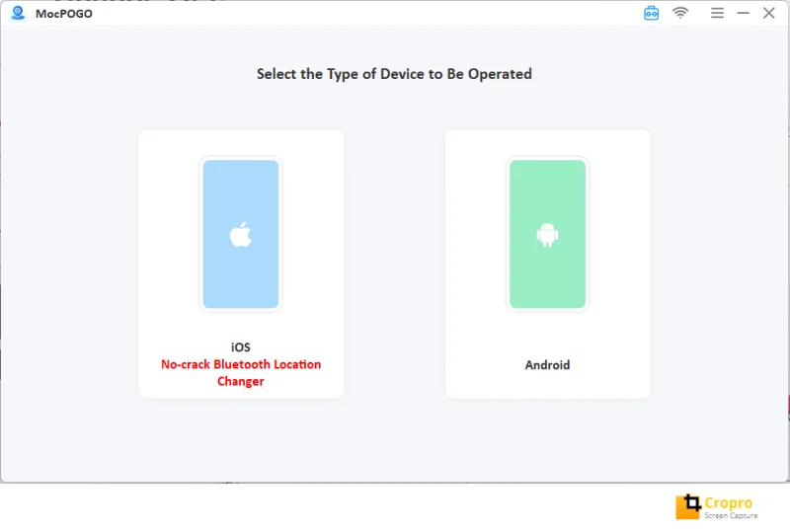This screenshot has width=790, height=532.
Task: Click the Wi-Fi connection icon
Action: [x=680, y=13]
